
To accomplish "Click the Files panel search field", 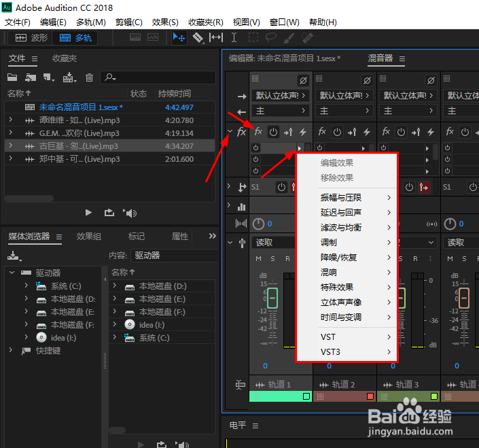I will pos(158,77).
